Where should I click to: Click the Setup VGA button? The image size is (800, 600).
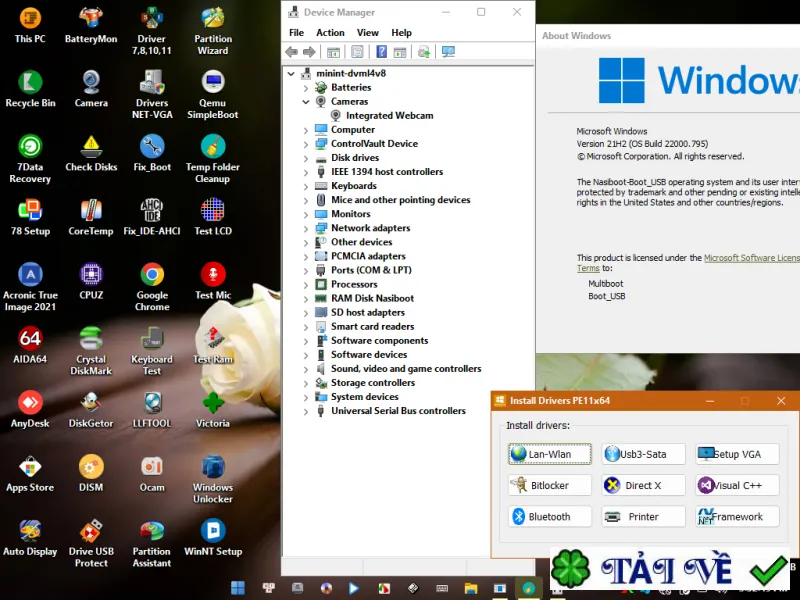737,454
